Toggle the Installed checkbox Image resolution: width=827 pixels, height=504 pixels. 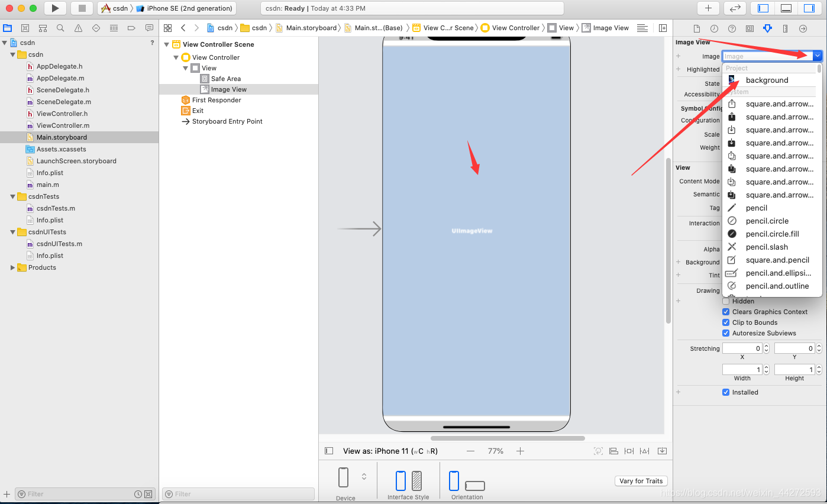point(726,392)
